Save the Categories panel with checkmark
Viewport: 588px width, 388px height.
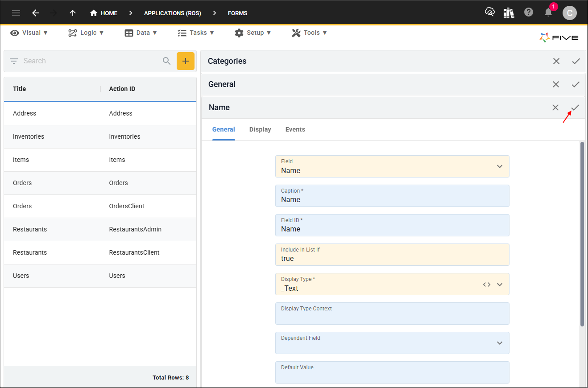576,61
